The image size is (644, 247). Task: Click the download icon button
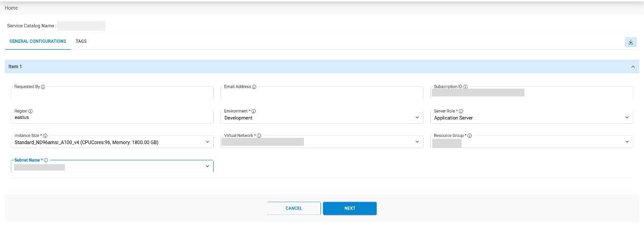tap(631, 42)
